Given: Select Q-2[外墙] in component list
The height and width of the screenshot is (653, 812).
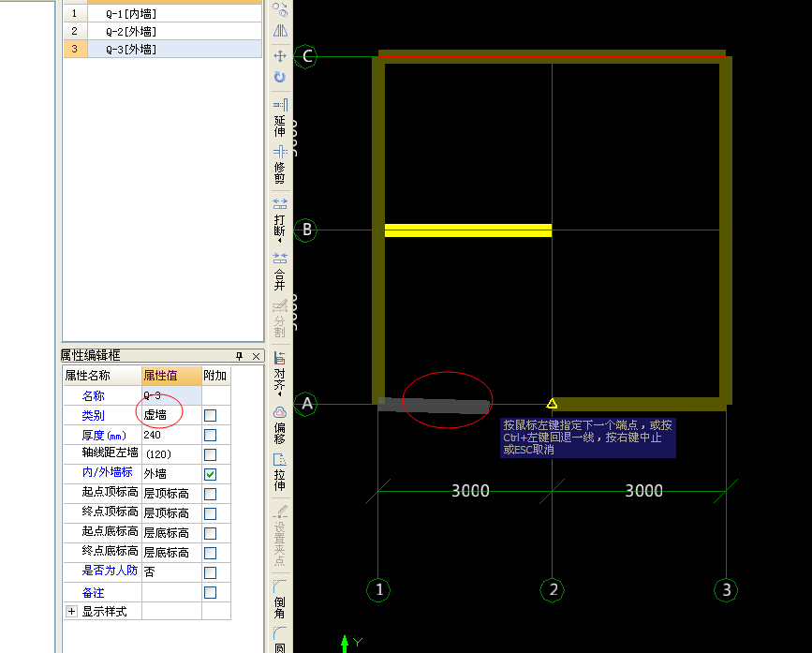Looking at the screenshot, I should click(x=174, y=31).
